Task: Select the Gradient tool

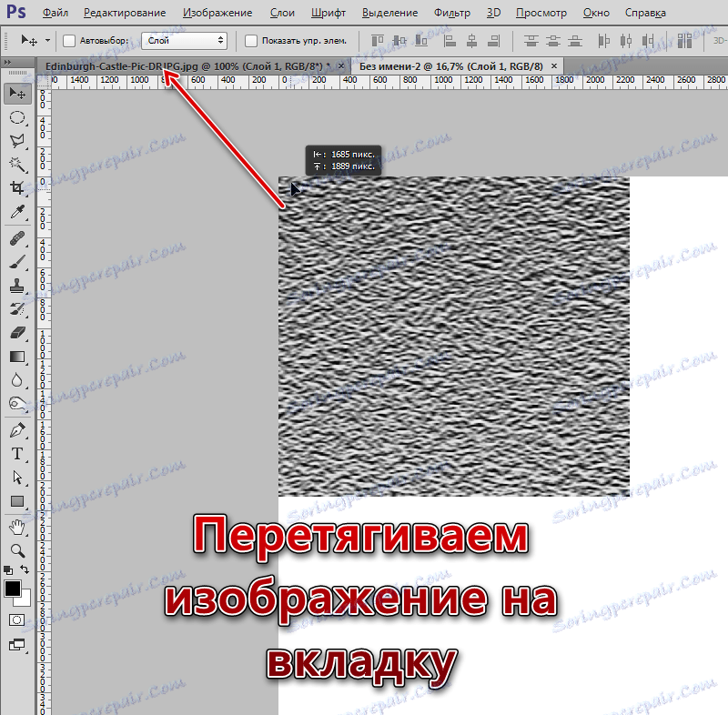Action: [17, 357]
